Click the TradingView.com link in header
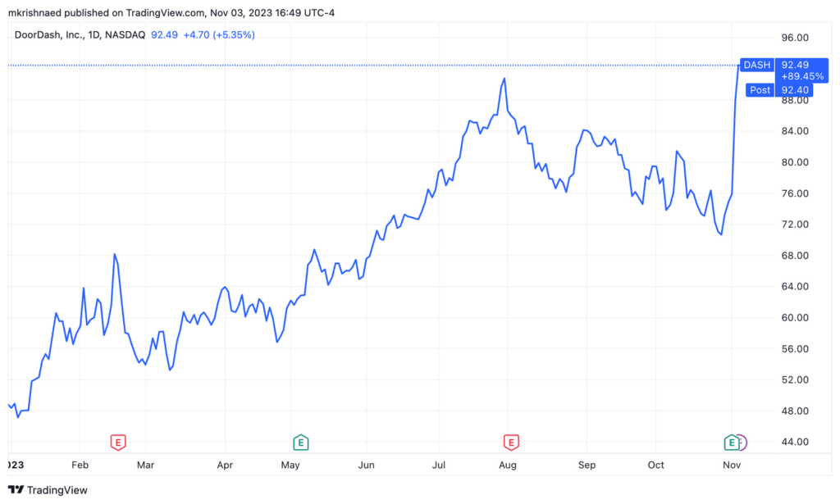Image resolution: width=840 pixels, height=504 pixels. tap(165, 12)
